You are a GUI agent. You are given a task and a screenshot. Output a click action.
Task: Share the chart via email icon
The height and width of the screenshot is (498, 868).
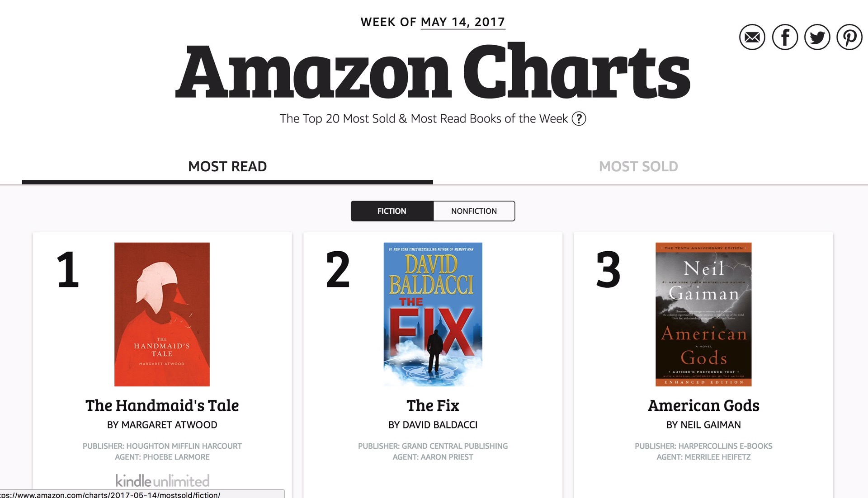tap(752, 37)
